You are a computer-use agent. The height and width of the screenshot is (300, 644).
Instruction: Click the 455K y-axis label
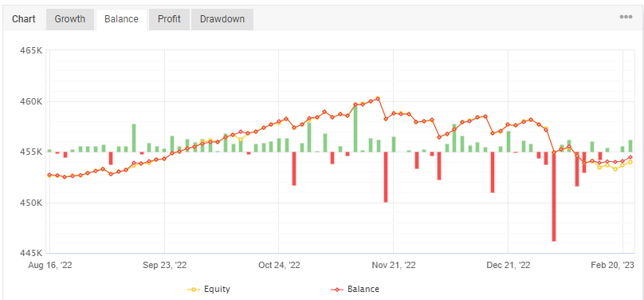tap(31, 152)
